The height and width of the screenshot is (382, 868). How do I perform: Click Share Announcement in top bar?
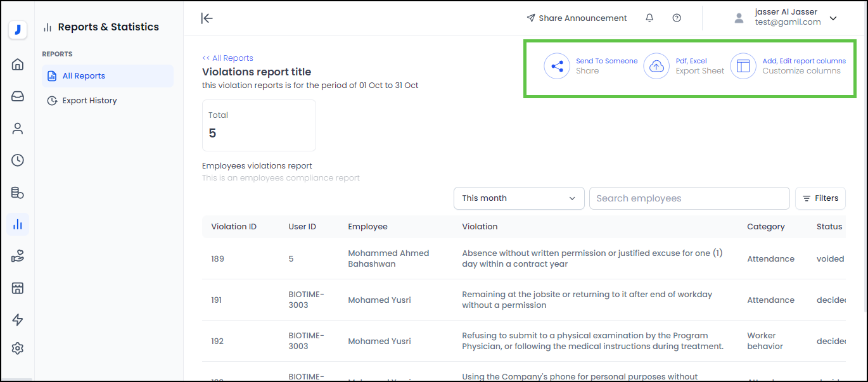pos(577,18)
